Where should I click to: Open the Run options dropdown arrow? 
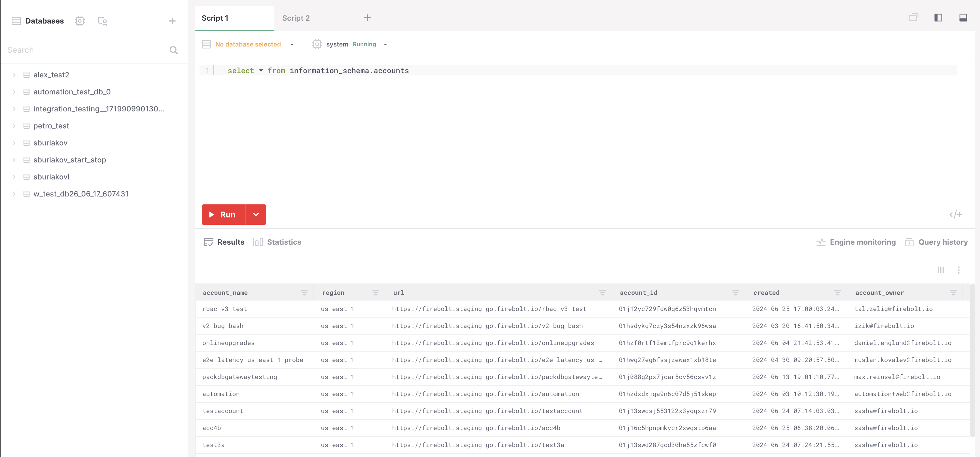pos(256,215)
